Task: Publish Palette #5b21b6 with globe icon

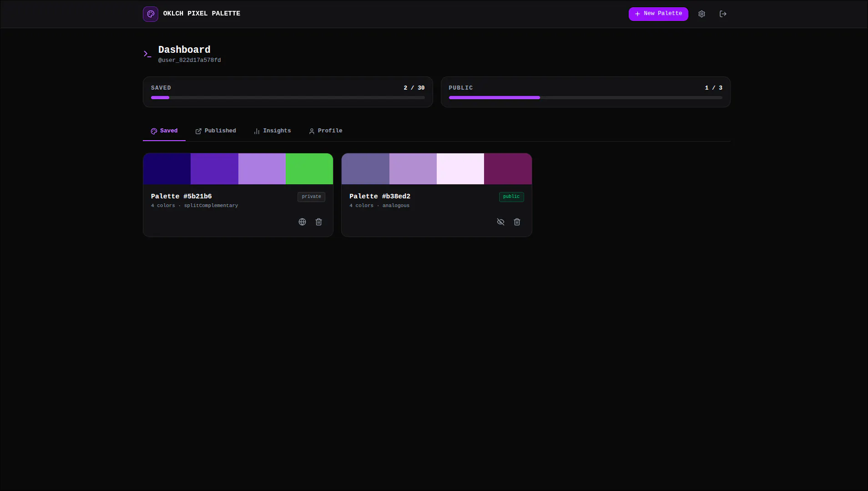Action: coord(302,222)
